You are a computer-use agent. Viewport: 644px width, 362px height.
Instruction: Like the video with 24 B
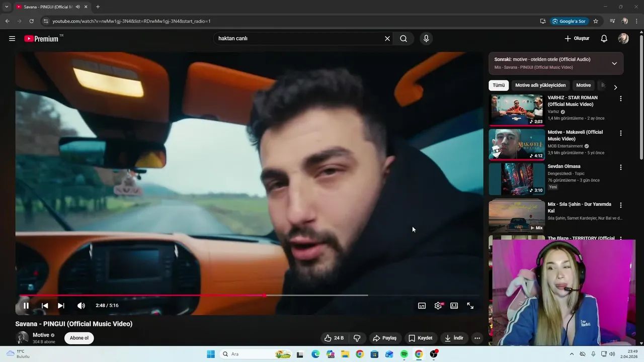pos(334,338)
